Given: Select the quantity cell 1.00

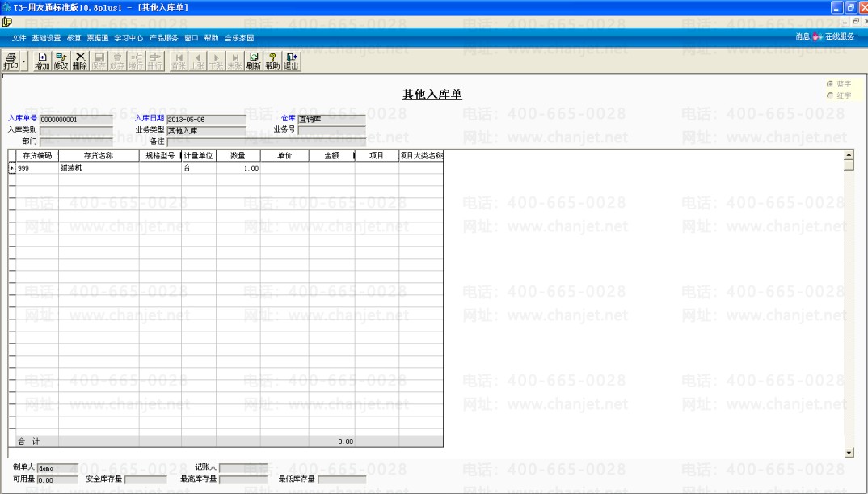Looking at the screenshot, I should click(238, 168).
